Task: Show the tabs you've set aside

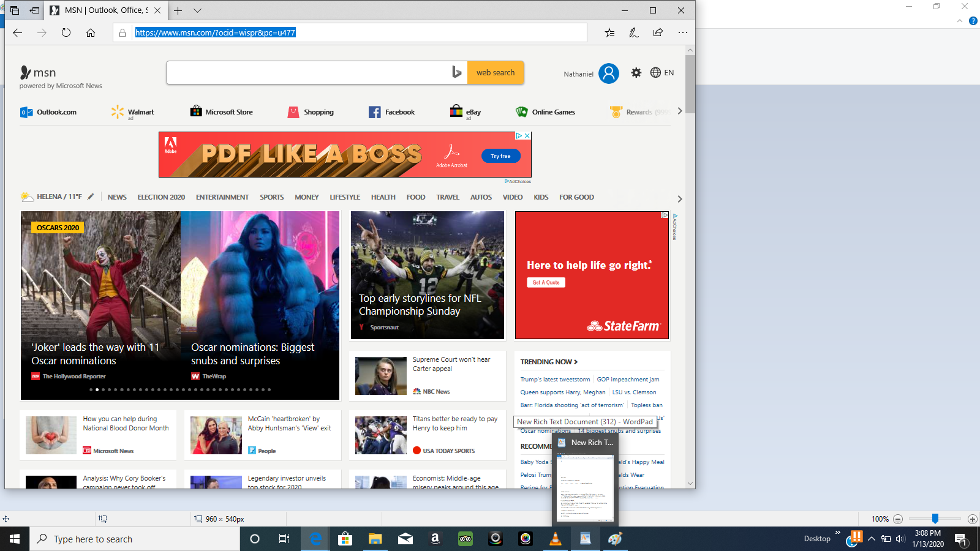Action: point(15,10)
